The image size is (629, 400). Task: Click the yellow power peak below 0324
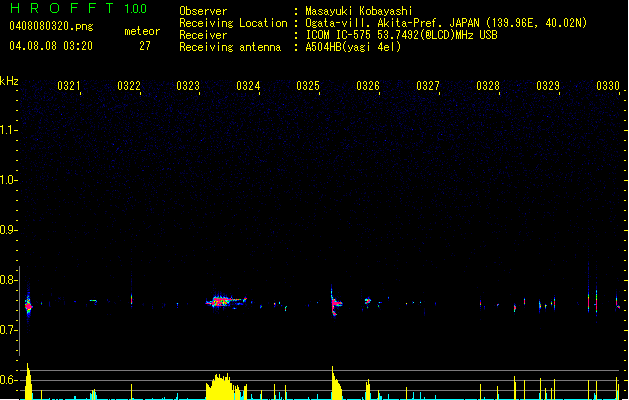[225, 387]
